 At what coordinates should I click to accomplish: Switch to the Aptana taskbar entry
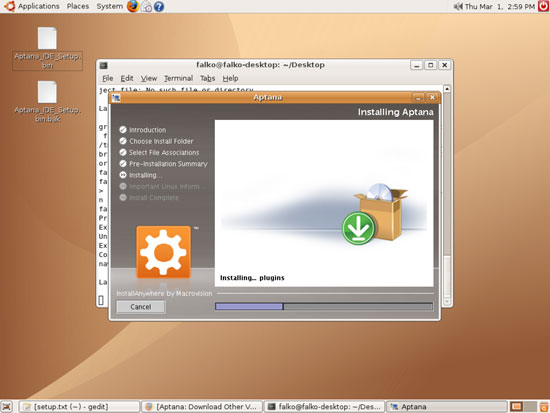pyautogui.click(x=446, y=407)
